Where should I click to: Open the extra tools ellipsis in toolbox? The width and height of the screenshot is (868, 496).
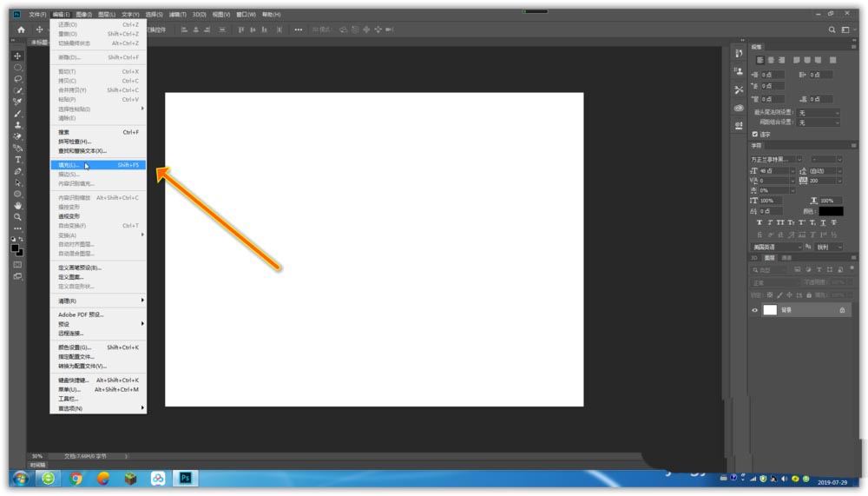(x=17, y=228)
